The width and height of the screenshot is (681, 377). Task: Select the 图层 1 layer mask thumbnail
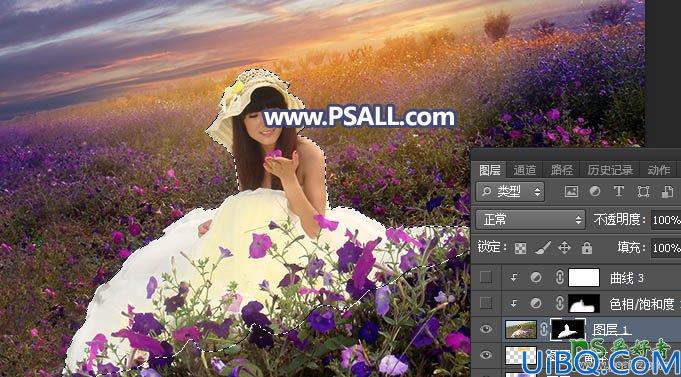click(x=568, y=329)
